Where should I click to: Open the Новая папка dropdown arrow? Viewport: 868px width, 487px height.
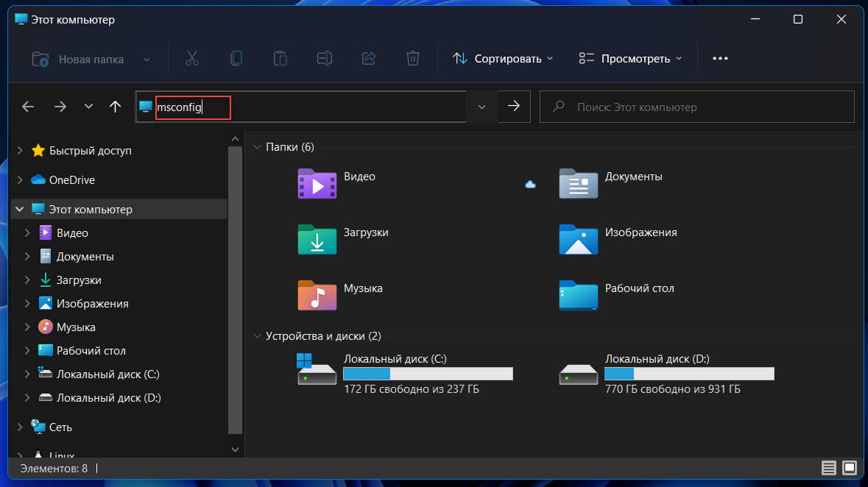[x=147, y=59]
